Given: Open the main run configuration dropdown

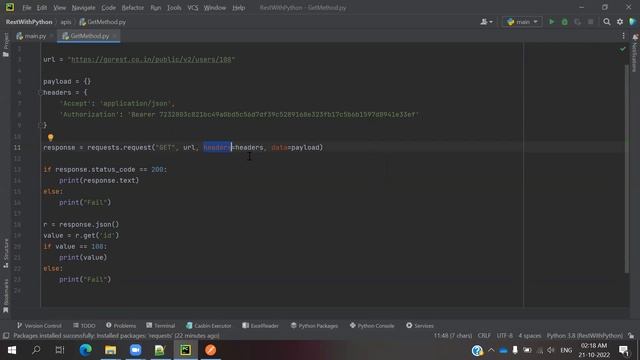Looking at the screenshot, I should click(x=522, y=22).
